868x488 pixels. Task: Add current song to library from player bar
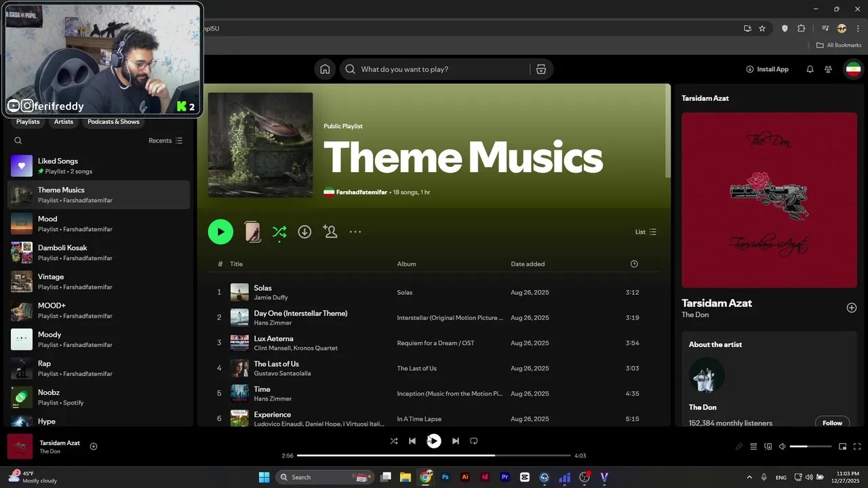[94, 447]
